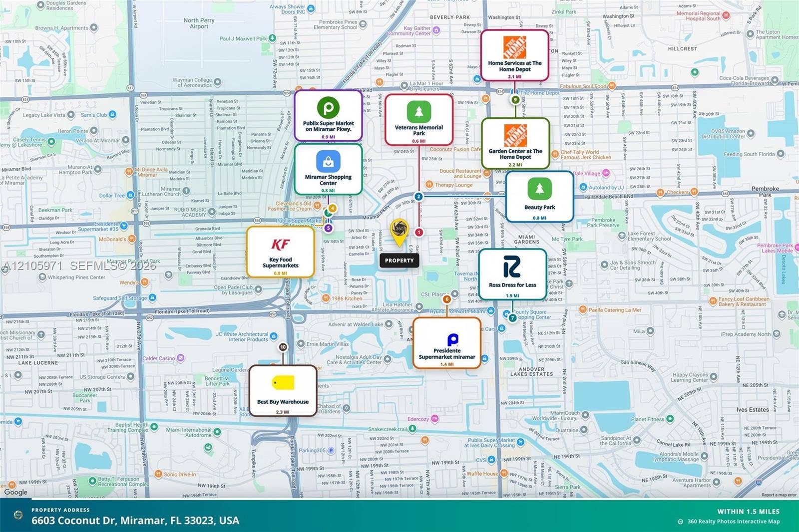Select numbered map marker 9 near Home Depot

(x=515, y=100)
